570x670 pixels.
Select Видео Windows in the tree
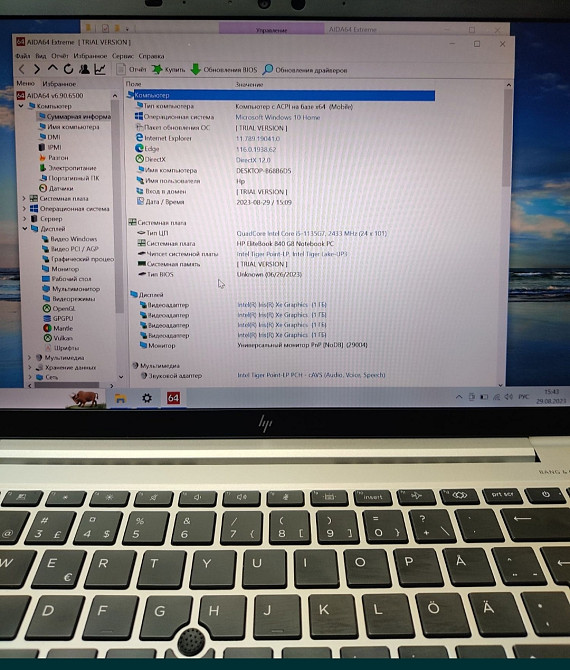pos(69,238)
